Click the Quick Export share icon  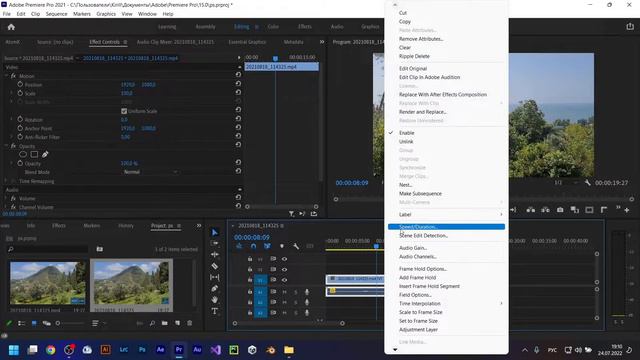[630, 27]
